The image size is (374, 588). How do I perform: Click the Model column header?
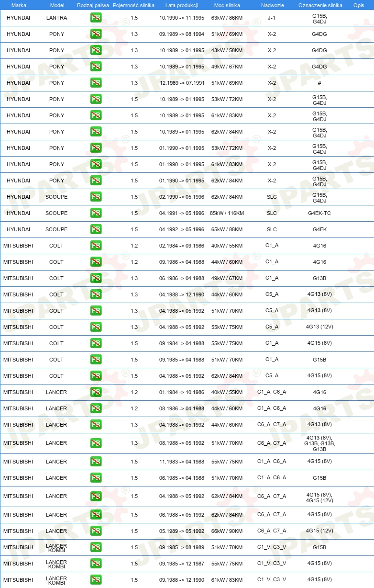click(56, 5)
